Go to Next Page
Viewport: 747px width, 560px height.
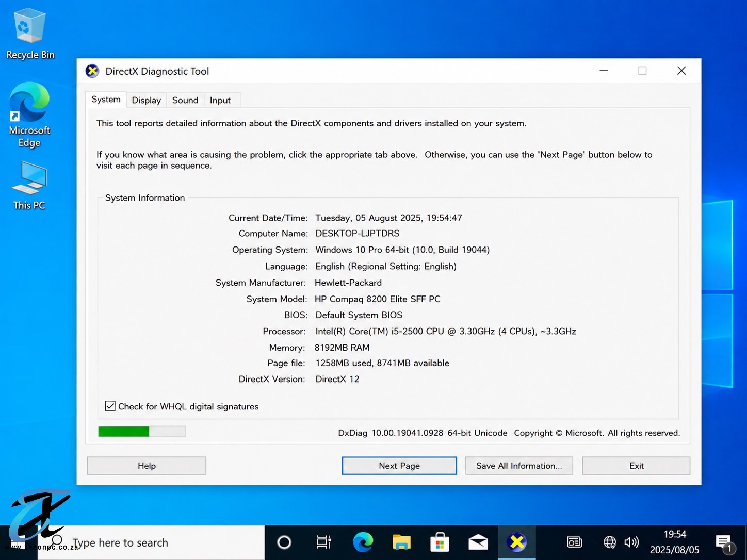[399, 466]
